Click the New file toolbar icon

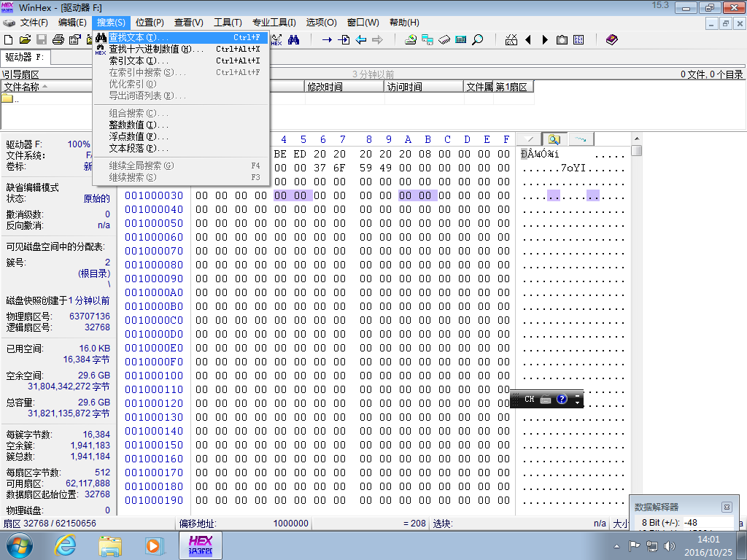pos(9,39)
